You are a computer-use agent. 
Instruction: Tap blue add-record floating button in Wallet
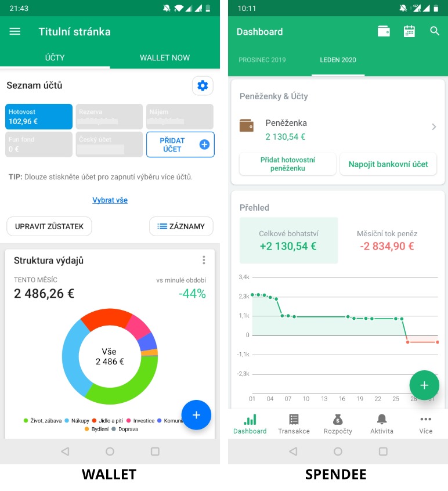point(196,415)
